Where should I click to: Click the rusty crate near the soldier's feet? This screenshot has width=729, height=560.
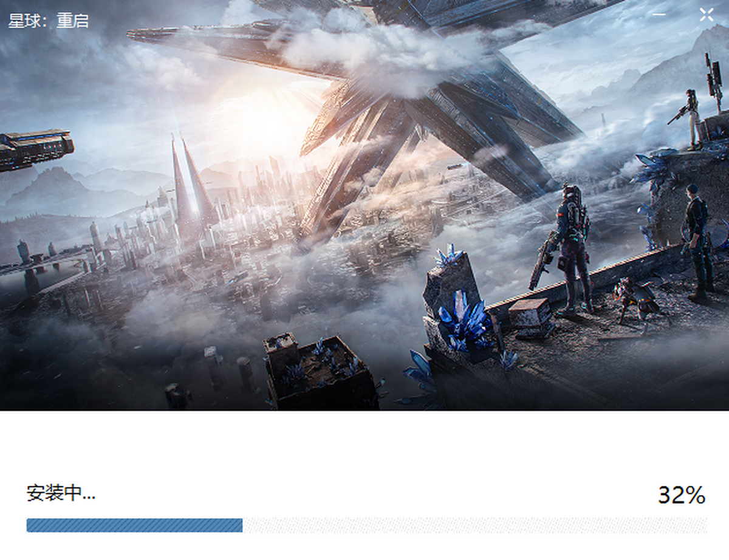(530, 313)
